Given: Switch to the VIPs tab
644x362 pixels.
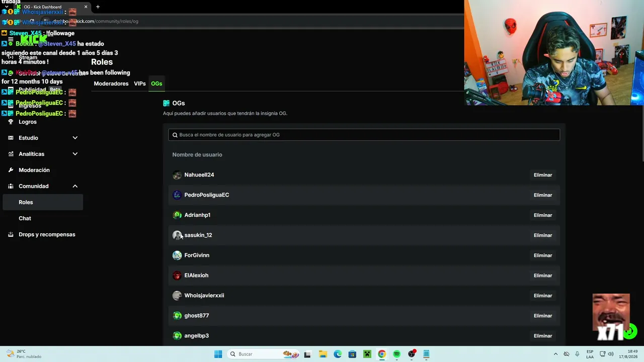Looking at the screenshot, I should click(140, 83).
